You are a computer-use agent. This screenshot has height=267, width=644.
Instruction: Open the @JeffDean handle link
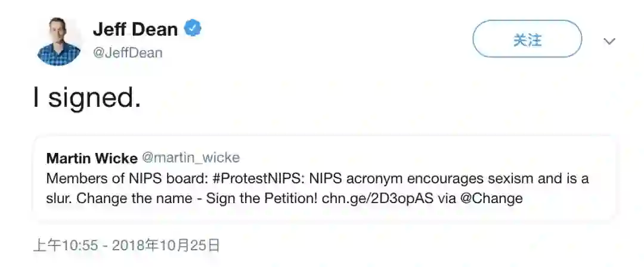127,53
